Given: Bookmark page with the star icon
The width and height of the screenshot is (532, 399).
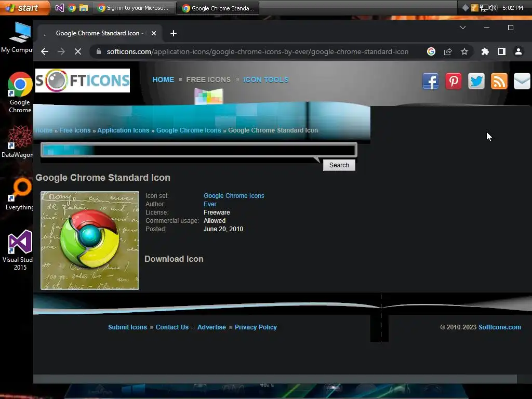Looking at the screenshot, I should [x=464, y=51].
